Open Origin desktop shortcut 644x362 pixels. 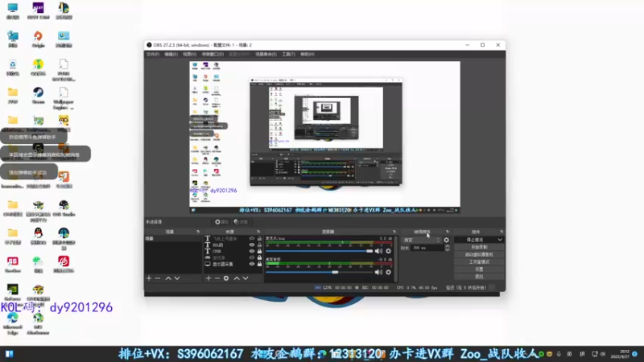38,39
